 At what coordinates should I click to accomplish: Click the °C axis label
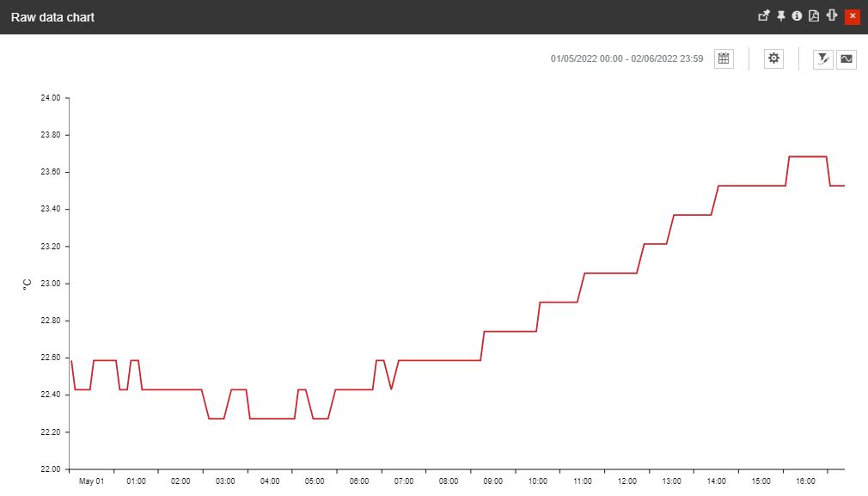[27, 283]
